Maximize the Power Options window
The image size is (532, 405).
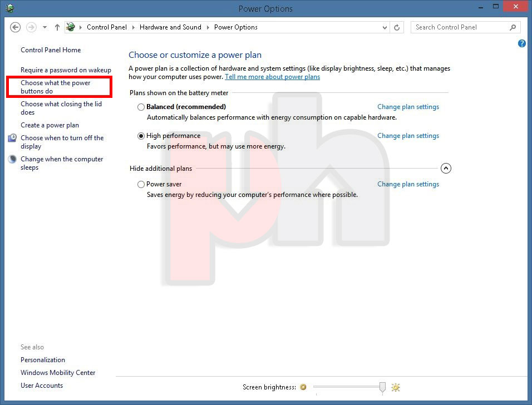[496, 7]
